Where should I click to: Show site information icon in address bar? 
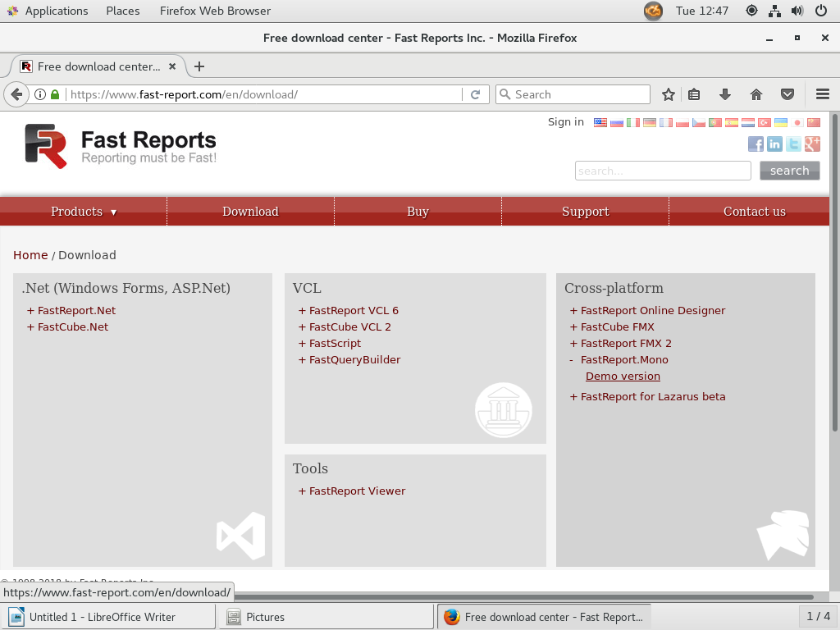point(40,95)
